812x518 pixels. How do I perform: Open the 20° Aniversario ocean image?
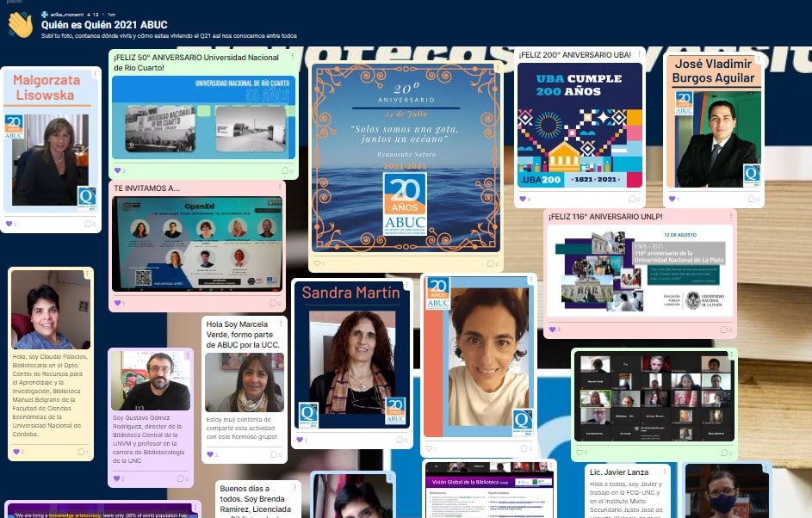406,157
